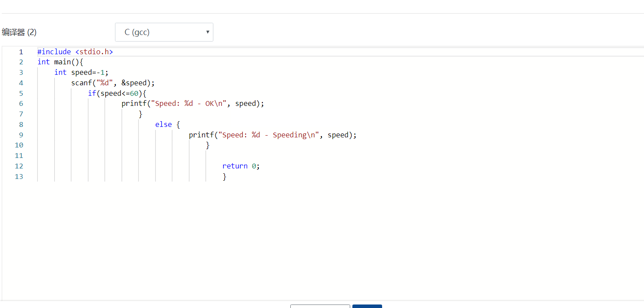Click the printf line with Speeding message
Screen dimensions: 644x308
pyautogui.click(x=273, y=135)
